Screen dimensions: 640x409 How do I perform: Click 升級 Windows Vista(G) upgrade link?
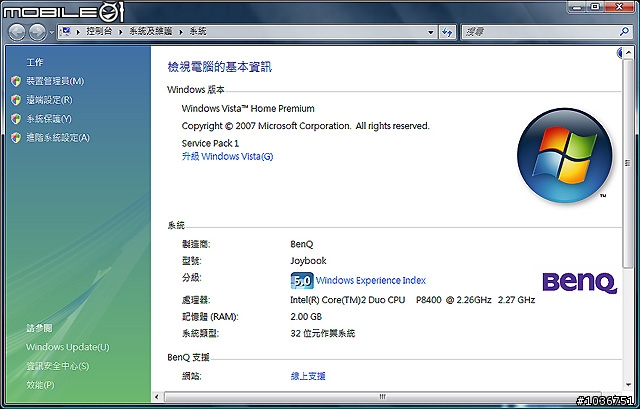pos(227,156)
